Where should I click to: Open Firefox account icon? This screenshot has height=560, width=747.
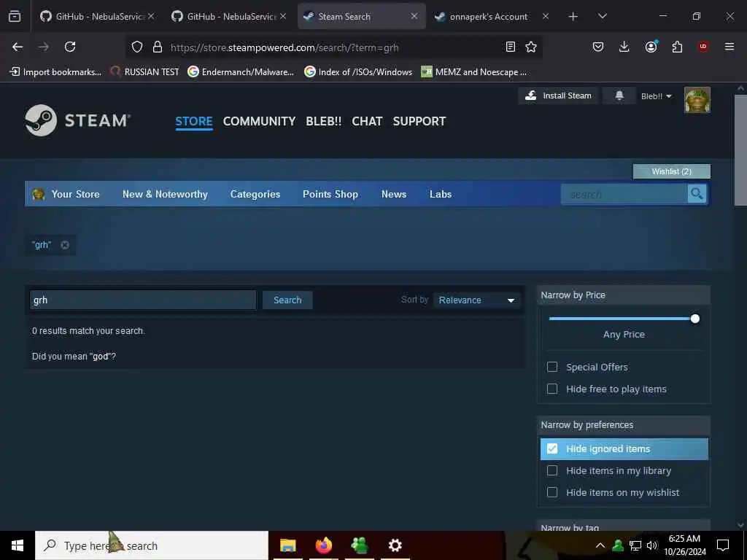(651, 47)
